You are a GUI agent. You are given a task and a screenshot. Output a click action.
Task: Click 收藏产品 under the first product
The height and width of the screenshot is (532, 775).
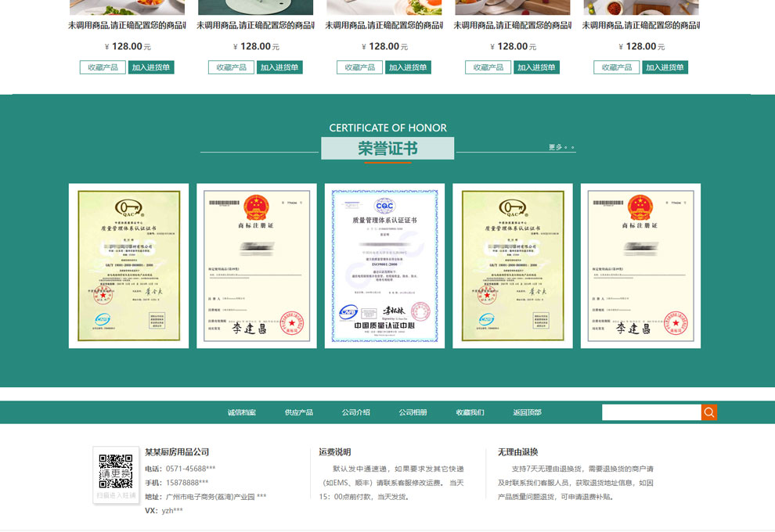pyautogui.click(x=103, y=67)
